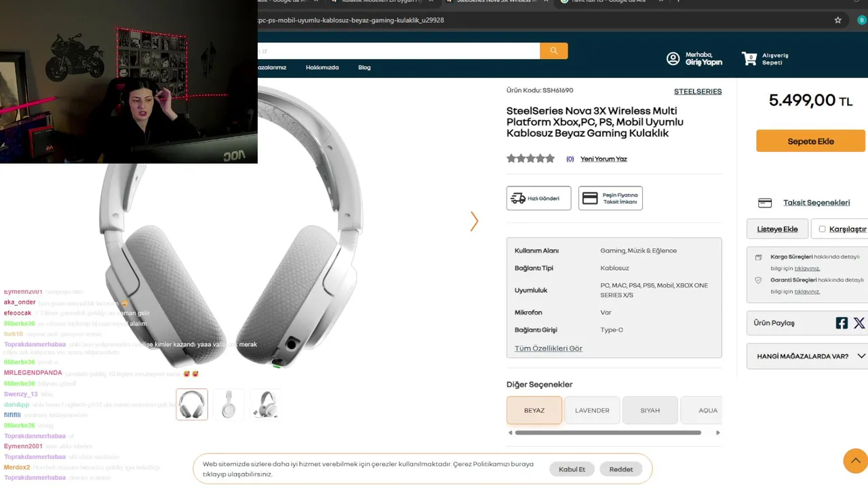
Task: Go to next product image arrow
Action: tap(474, 221)
